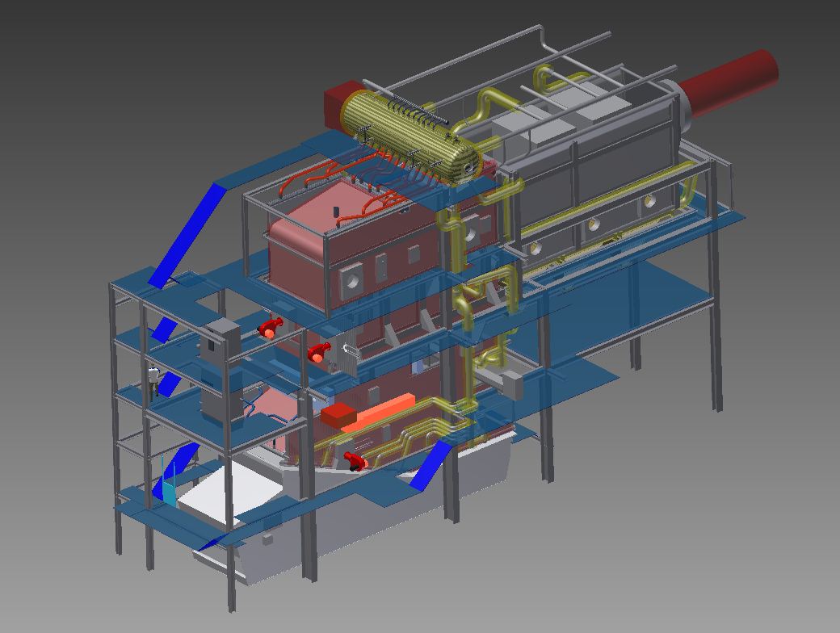Select the cyan panel at lower left

click(168, 490)
